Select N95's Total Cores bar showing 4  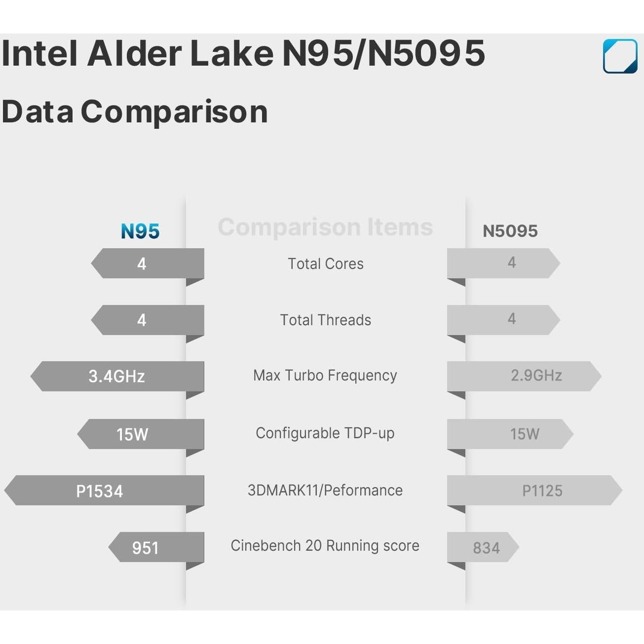[148, 264]
